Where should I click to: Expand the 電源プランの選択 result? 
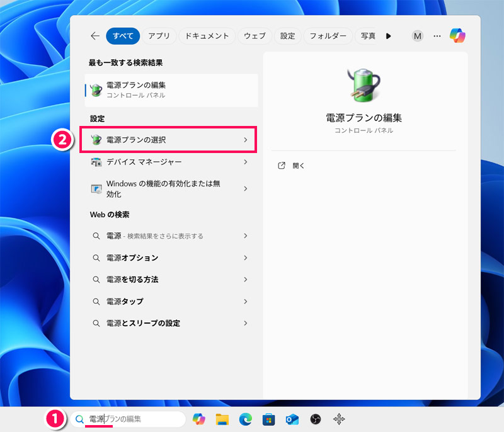246,140
